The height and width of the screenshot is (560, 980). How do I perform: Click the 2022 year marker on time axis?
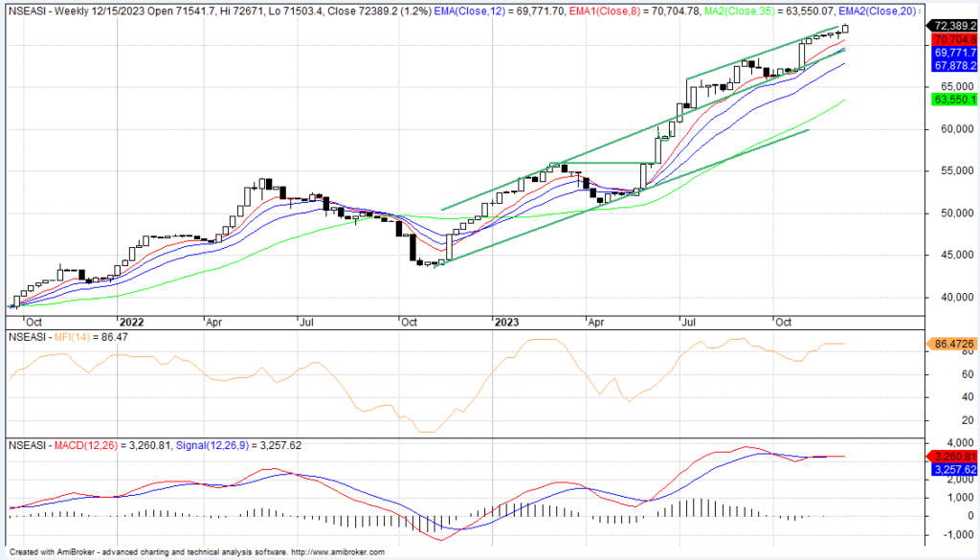tap(129, 323)
